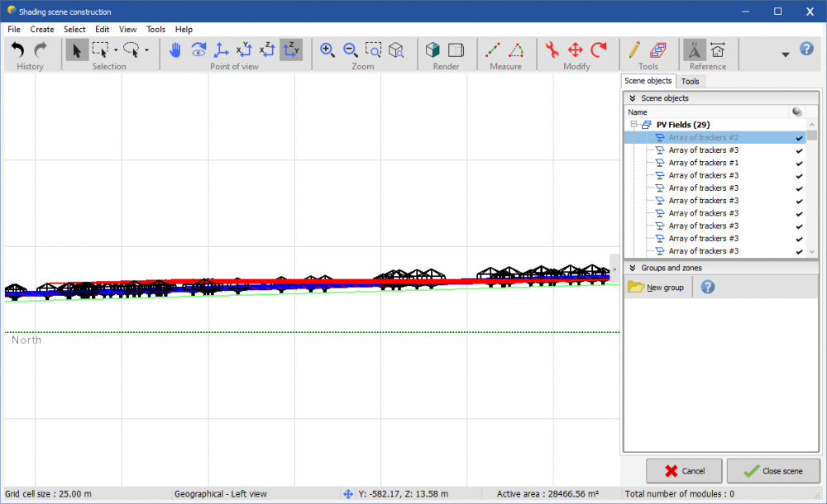Toggle checkmark for Array of trackers #1
The height and width of the screenshot is (504, 827).
799,163
